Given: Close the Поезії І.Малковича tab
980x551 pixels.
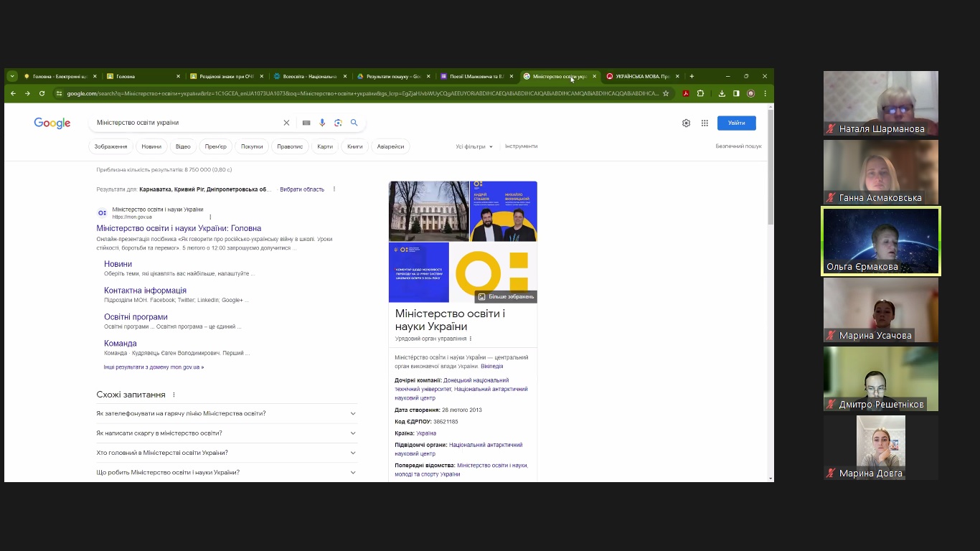Looking at the screenshot, I should [512, 76].
